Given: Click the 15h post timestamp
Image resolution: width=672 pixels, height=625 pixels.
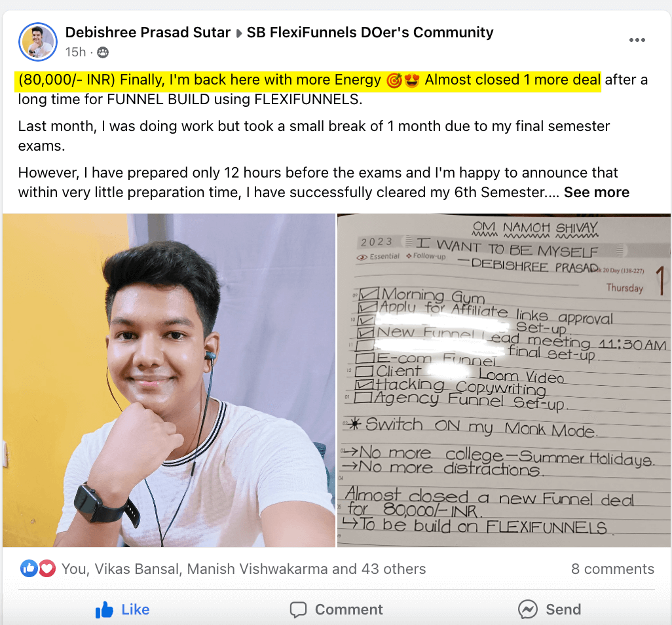Looking at the screenshot, I should pyautogui.click(x=75, y=52).
